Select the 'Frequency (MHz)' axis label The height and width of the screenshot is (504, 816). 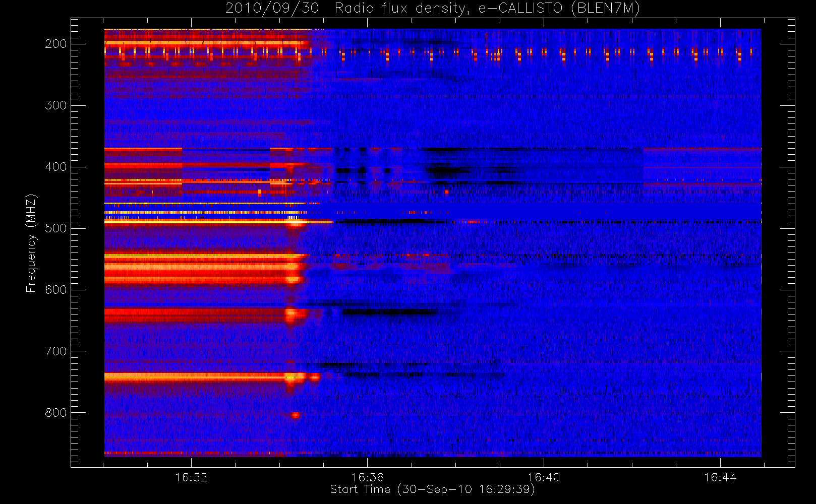(x=31, y=243)
